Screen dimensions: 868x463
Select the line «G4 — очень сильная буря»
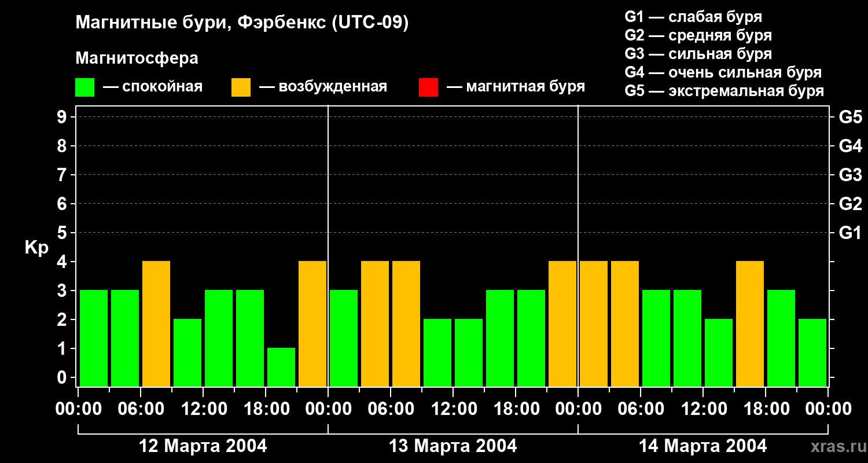point(723,72)
